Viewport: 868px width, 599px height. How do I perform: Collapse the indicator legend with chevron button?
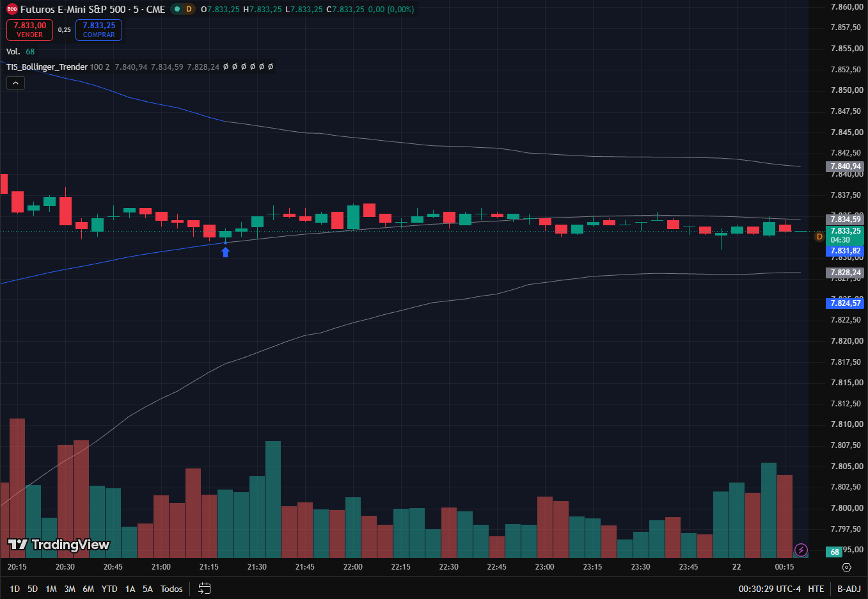click(15, 83)
